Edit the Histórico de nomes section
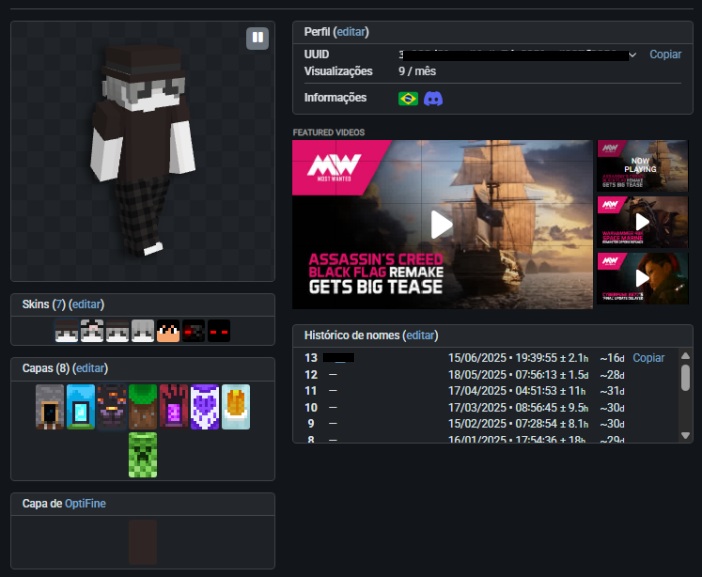The height and width of the screenshot is (577, 702). [x=420, y=335]
